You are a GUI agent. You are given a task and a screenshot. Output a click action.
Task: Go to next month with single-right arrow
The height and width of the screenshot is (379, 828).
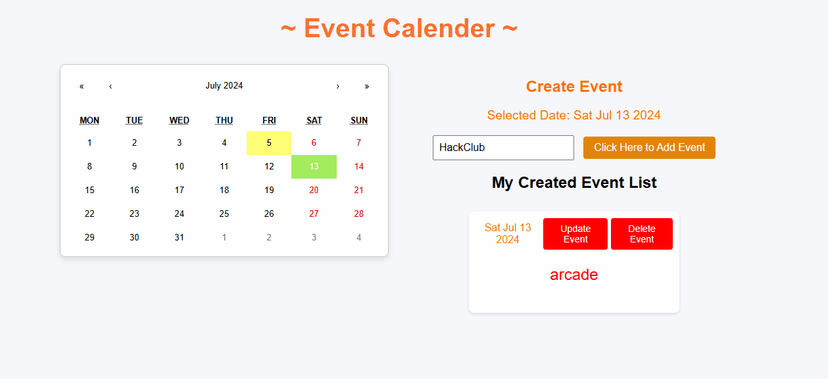click(x=338, y=86)
